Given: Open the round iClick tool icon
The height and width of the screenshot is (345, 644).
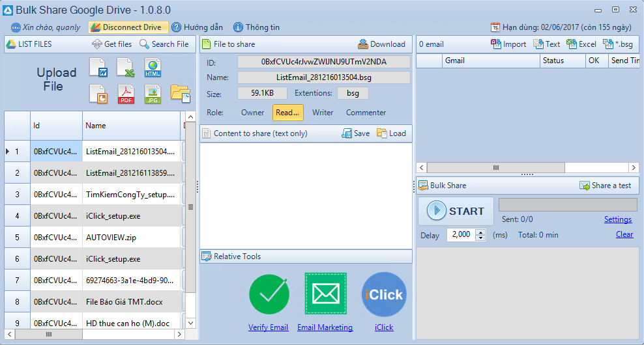Looking at the screenshot, I should click(x=384, y=294).
